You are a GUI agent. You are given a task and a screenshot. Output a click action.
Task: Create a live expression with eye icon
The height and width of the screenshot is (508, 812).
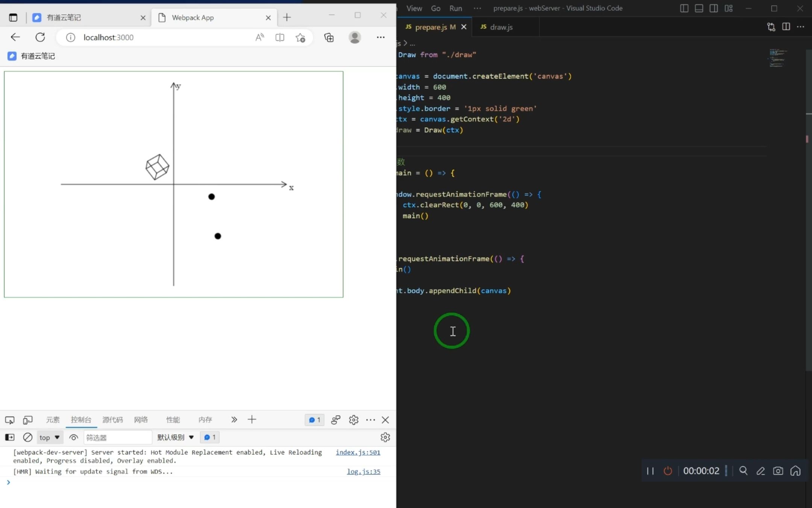coord(74,437)
